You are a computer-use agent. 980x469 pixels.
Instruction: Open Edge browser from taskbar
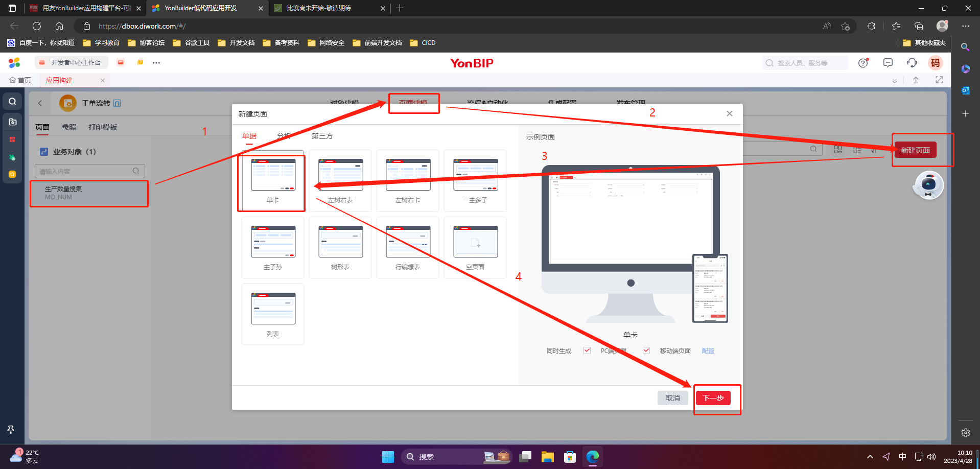[593, 457]
